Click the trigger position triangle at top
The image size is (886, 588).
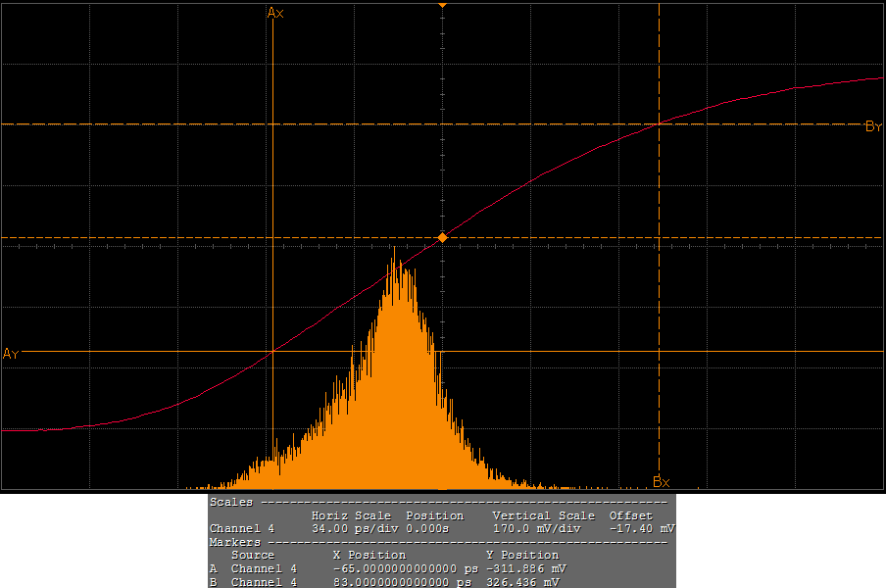(x=442, y=6)
